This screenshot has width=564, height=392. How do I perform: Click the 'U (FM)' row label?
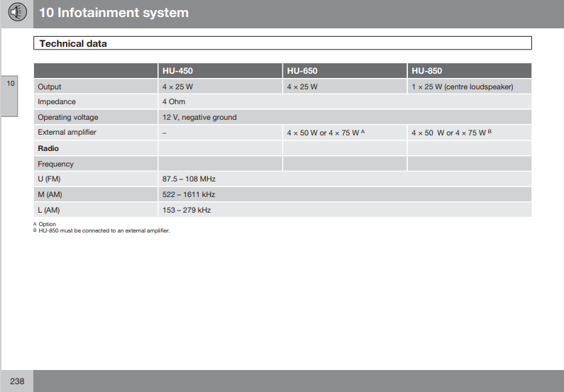[49, 179]
